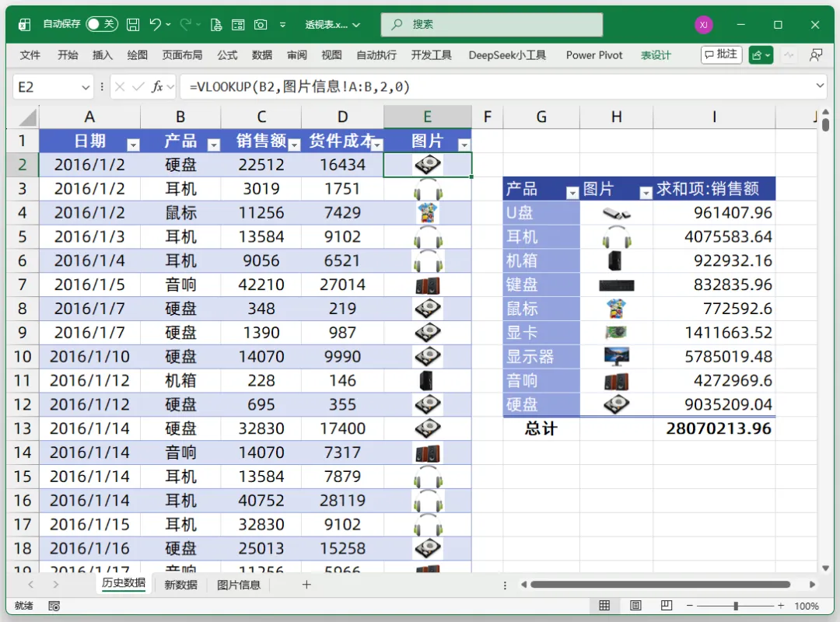The width and height of the screenshot is (840, 622).
Task: Open the 销售额 column filter dropdown
Action: coord(294,145)
